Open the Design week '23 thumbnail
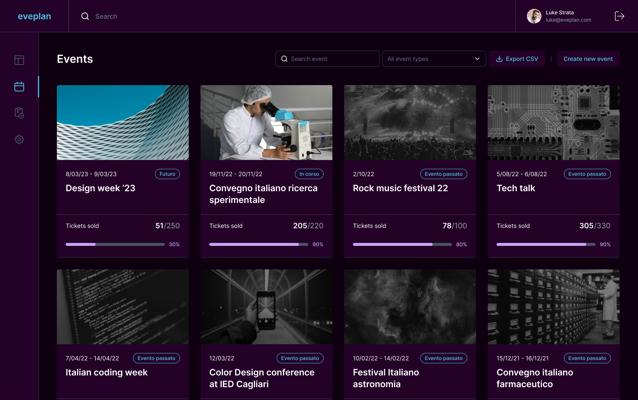Viewport: 638px width, 400px height. pyautogui.click(x=123, y=122)
